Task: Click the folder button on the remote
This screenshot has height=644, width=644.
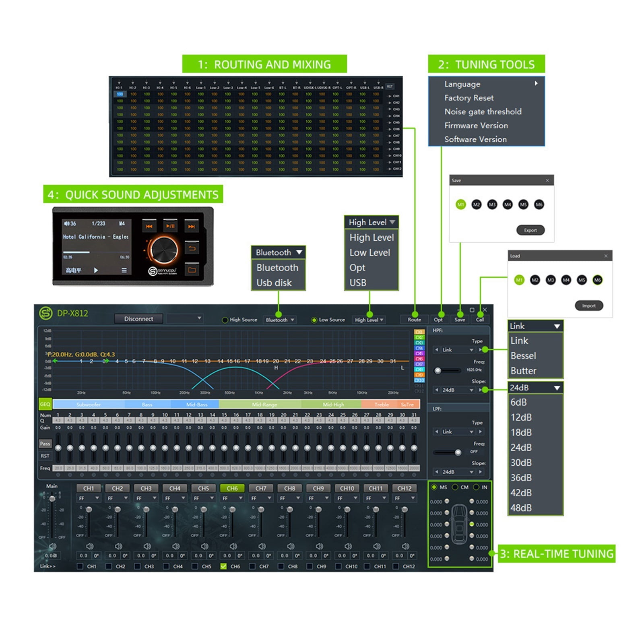Action: 192,270
